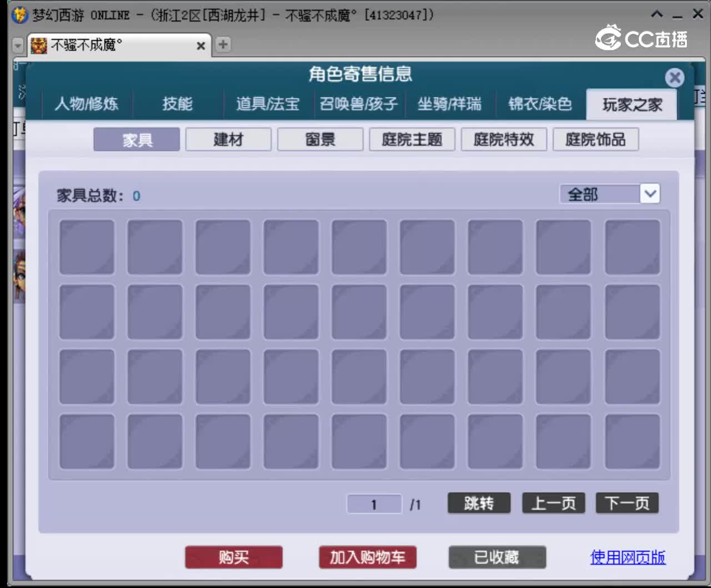Switch to the 技能 tab
This screenshot has height=588, width=711.
178,104
